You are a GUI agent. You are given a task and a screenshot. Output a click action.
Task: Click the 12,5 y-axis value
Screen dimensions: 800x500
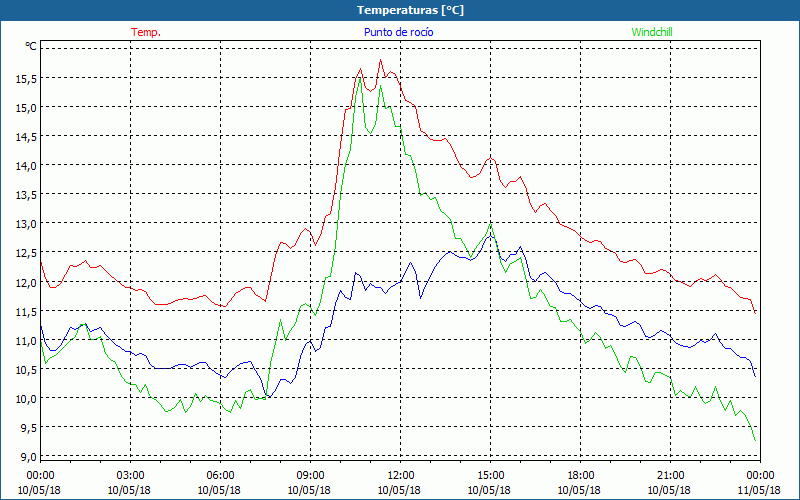[x=28, y=253]
